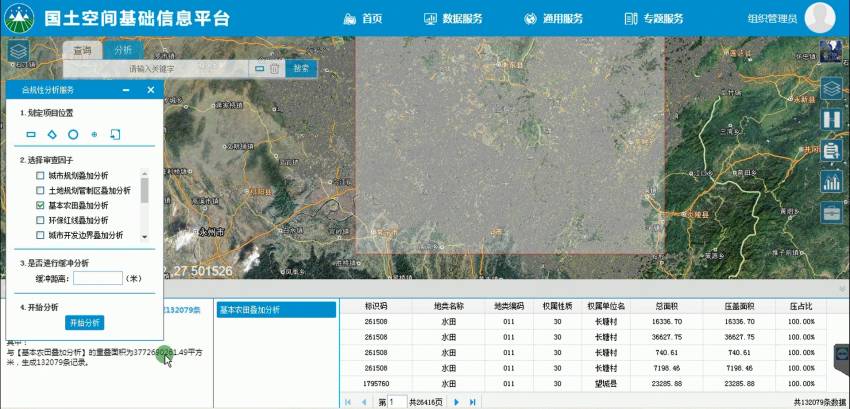Switch to the 查询 tab
Image resolution: width=850 pixels, height=409 pixels.
point(82,50)
